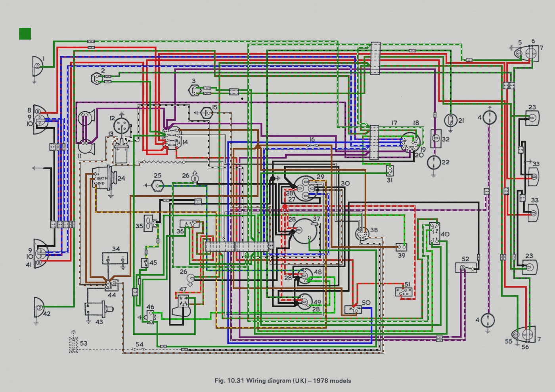This screenshot has width=555, height=392.
Task: Click the component box numbered 51
Action: pyautogui.click(x=404, y=292)
